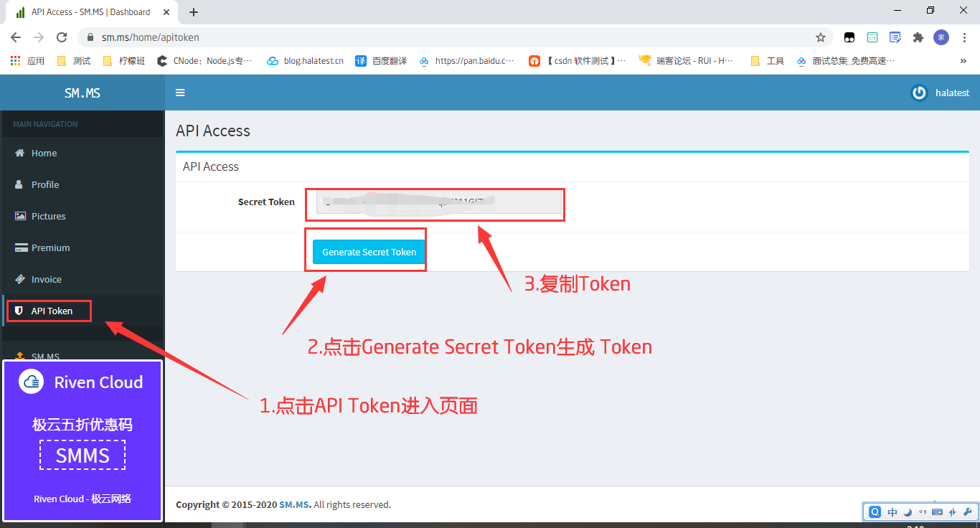The width and height of the screenshot is (980, 528).
Task: Click the input method Q logo icon
Action: point(875,511)
